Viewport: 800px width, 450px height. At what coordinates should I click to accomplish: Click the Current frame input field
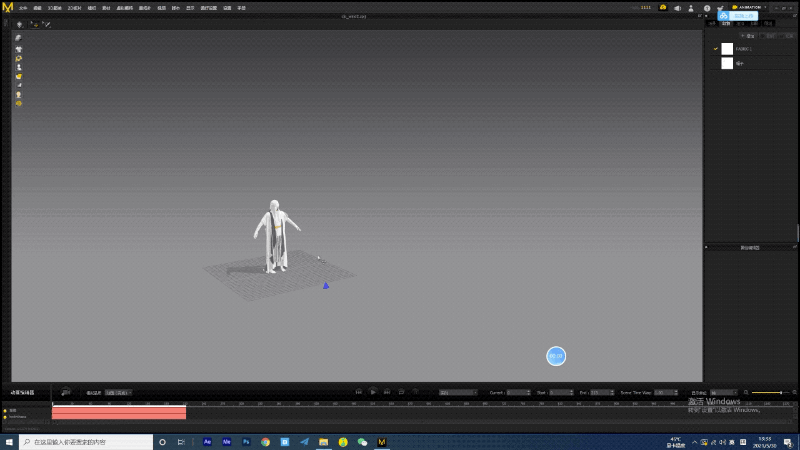point(518,393)
